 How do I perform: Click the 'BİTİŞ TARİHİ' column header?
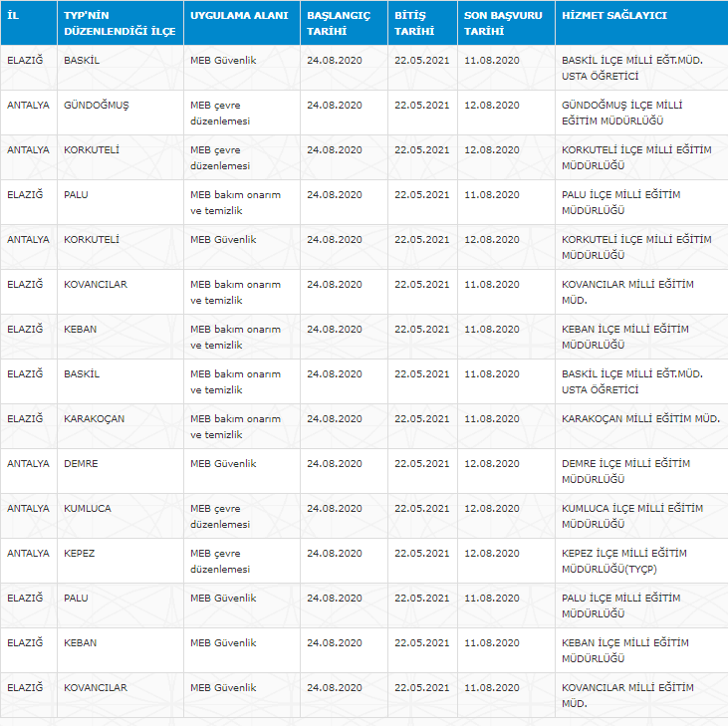pos(422,23)
